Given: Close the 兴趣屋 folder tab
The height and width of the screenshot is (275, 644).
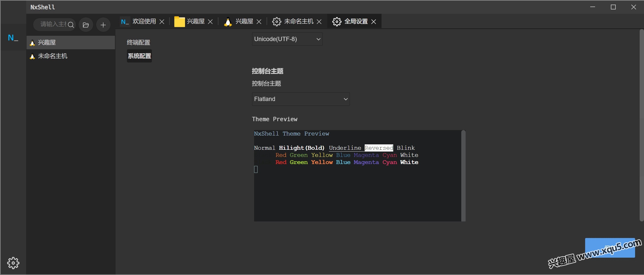Looking at the screenshot, I should tap(210, 22).
